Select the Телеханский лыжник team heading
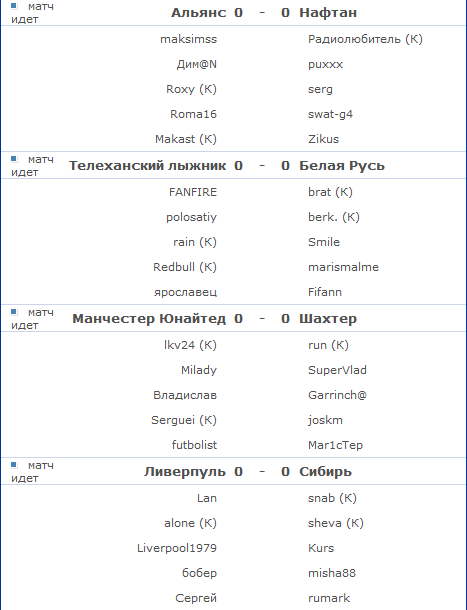This screenshot has width=467, height=610. tap(147, 166)
